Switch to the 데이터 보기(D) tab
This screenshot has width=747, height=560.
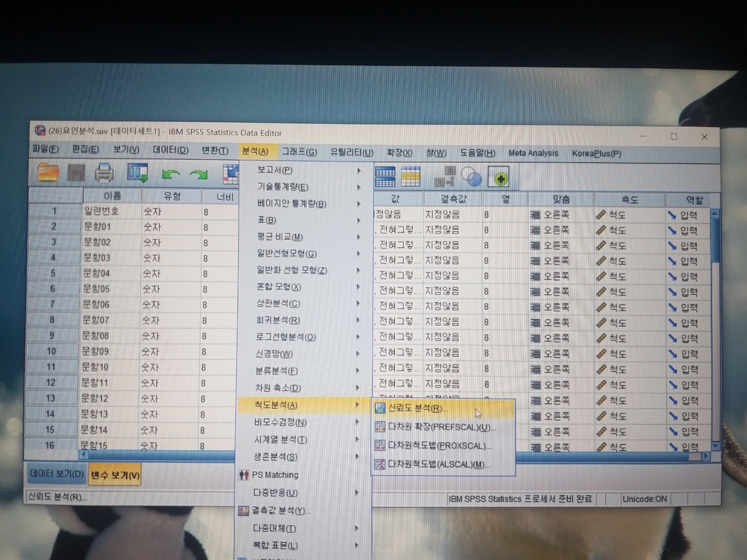(57, 474)
